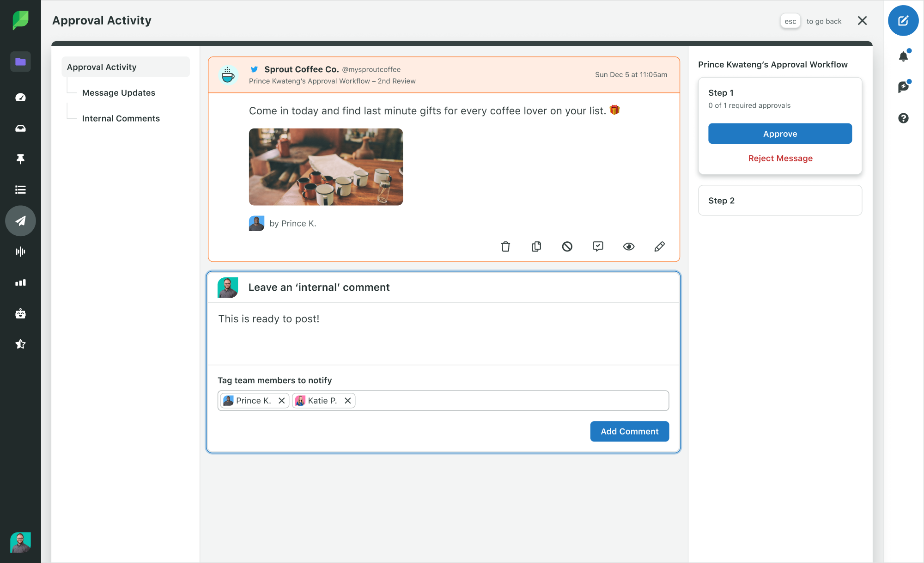Remove Prince K. tag from notify list
The width and height of the screenshot is (924, 563).
tap(282, 401)
